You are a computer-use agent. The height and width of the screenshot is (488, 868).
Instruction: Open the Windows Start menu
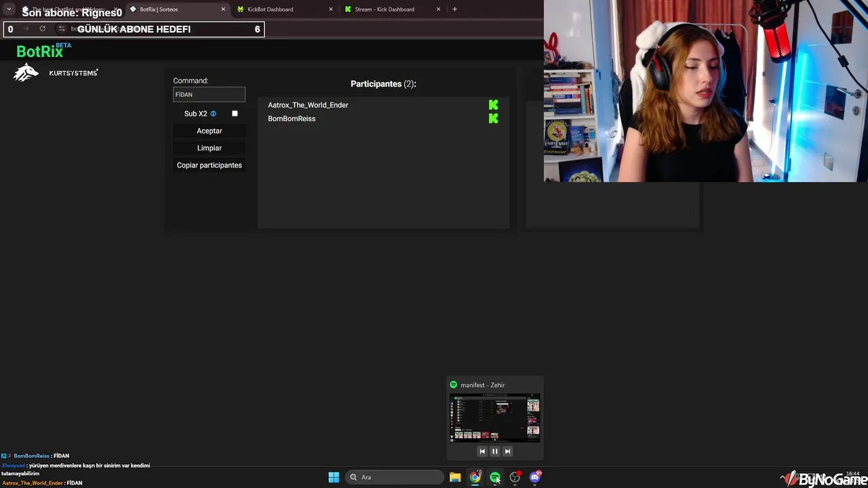pos(334,477)
